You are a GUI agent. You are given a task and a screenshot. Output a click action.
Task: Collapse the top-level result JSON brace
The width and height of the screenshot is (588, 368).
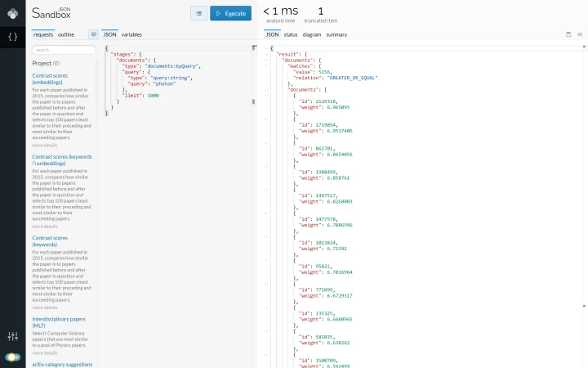click(266, 48)
